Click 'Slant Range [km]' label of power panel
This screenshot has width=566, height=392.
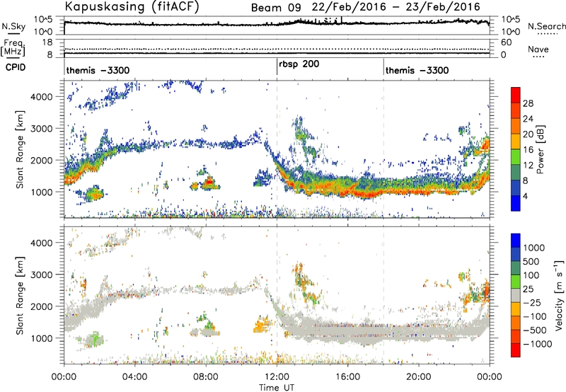[x=20, y=149]
